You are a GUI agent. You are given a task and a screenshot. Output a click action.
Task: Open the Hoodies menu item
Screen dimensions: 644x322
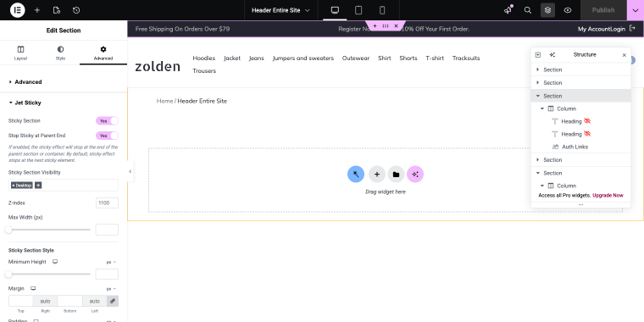[x=203, y=58]
